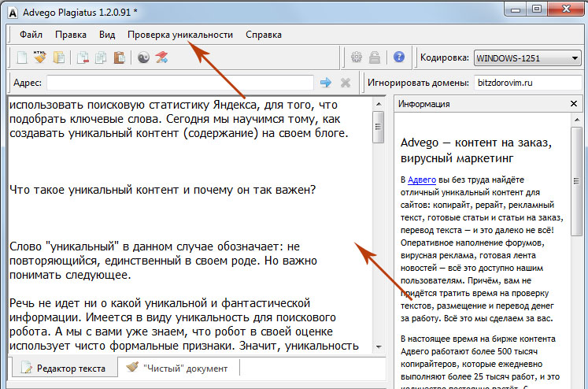Click the copy icon in toolbar
The image size is (588, 389).
tap(101, 57)
